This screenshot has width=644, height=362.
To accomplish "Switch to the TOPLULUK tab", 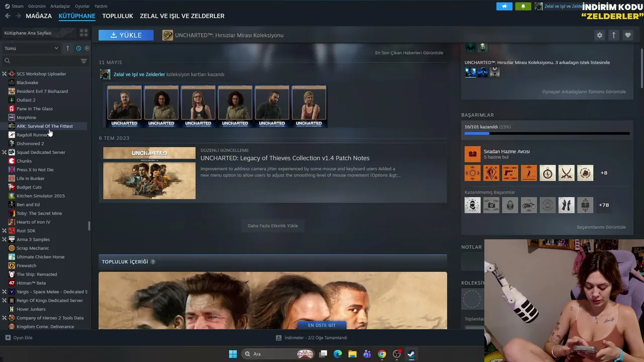I will coord(118,16).
